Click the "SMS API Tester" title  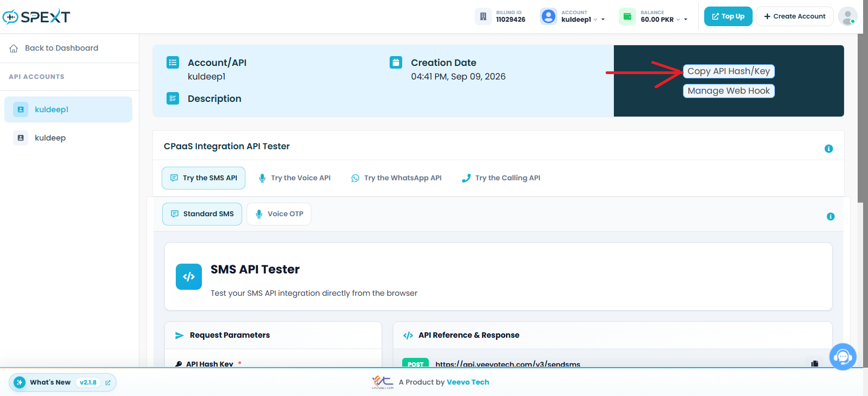point(255,270)
